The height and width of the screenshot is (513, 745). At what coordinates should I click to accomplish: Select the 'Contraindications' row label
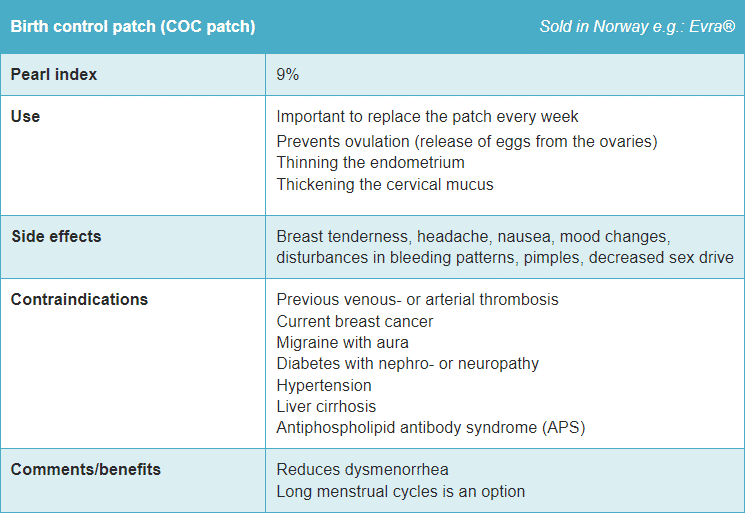[79, 299]
